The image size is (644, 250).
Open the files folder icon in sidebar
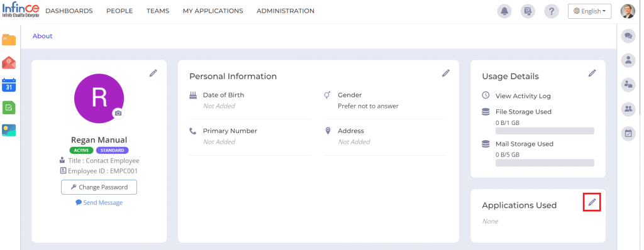tap(9, 40)
